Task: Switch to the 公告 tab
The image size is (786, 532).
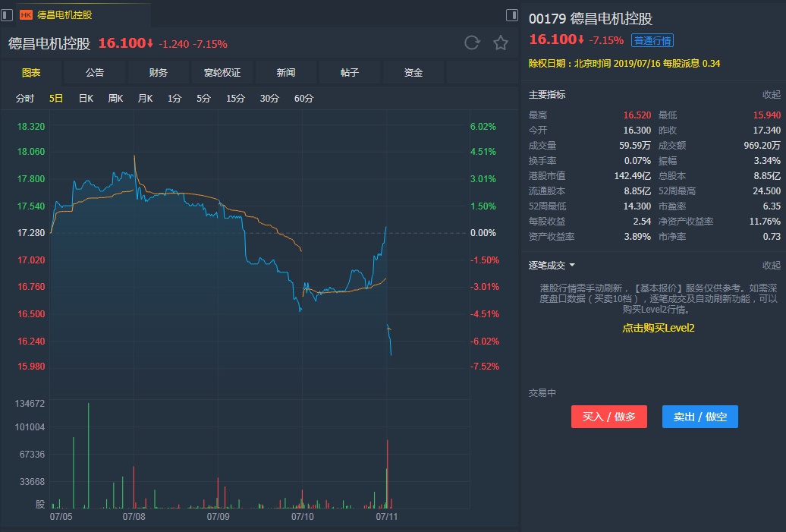Action: tap(95, 73)
